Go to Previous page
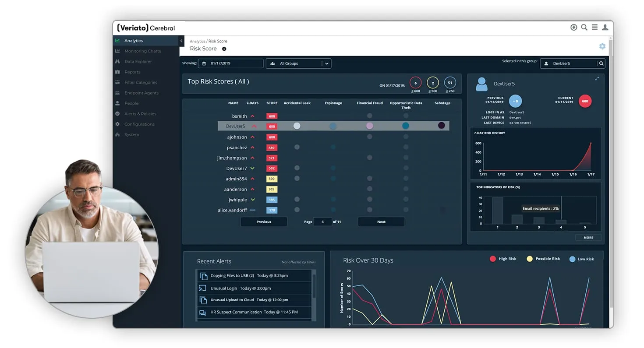Screen dimensions: 644x348 [x=264, y=222]
